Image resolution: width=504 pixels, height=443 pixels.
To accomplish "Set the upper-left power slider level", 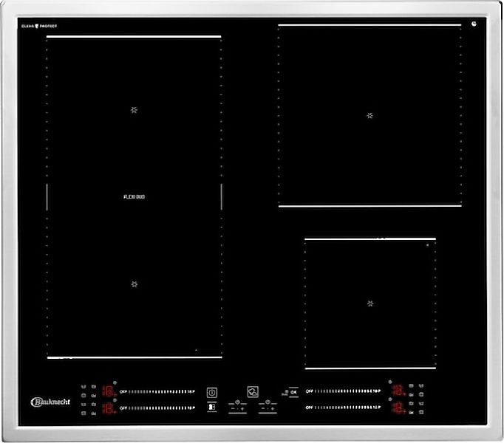I will (x=157, y=391).
